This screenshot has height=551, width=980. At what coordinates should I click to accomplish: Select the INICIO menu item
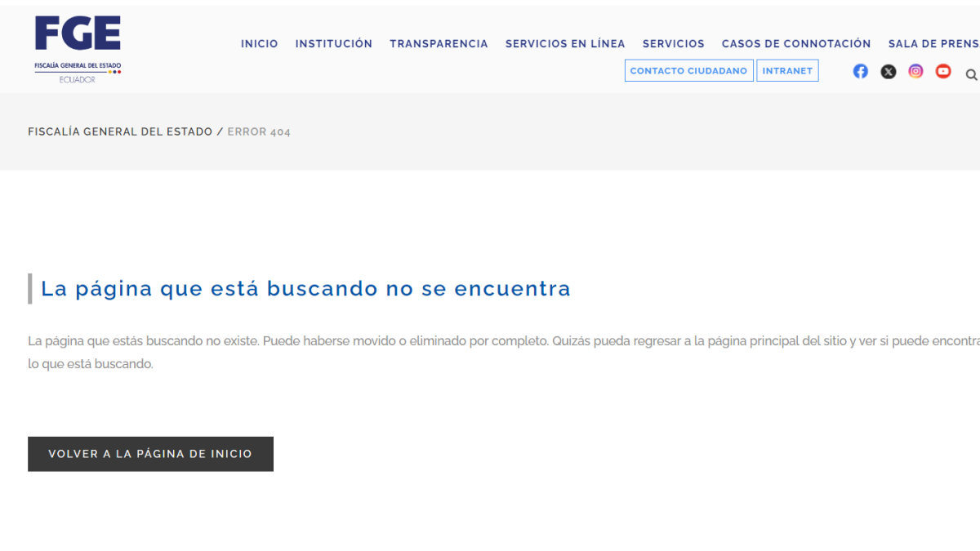pos(259,43)
